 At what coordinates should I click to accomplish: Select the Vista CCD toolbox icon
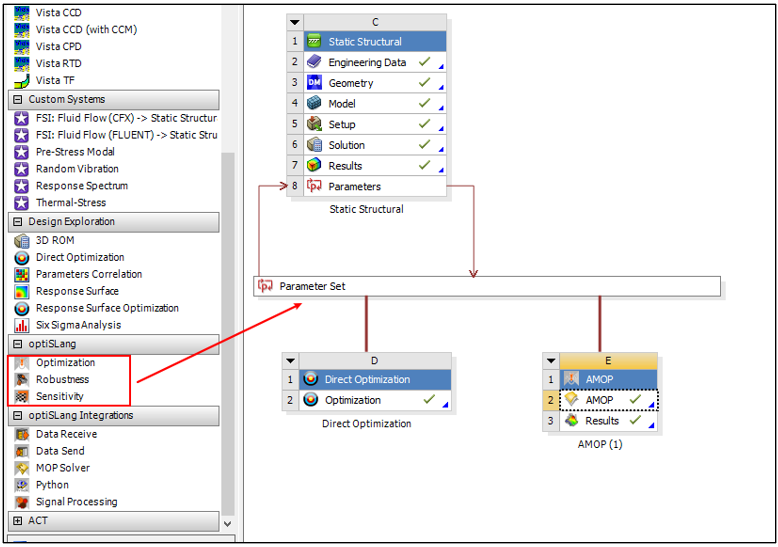pyautogui.click(x=21, y=13)
